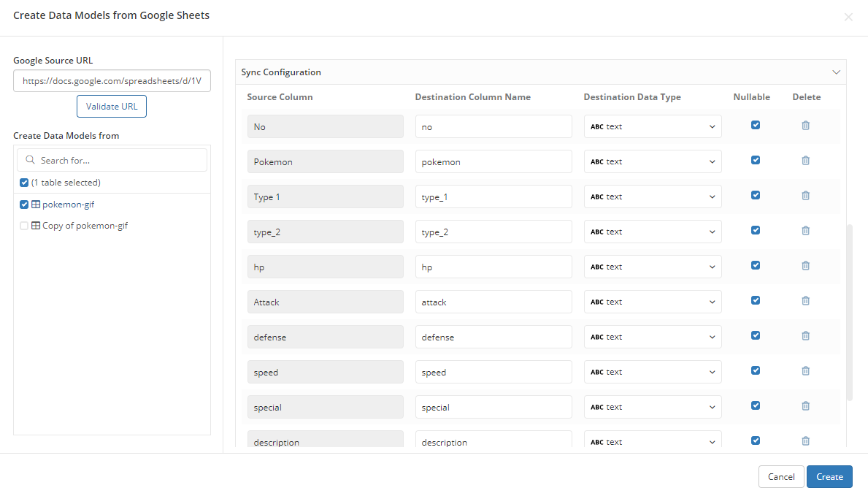Focus the table search field

tap(112, 160)
